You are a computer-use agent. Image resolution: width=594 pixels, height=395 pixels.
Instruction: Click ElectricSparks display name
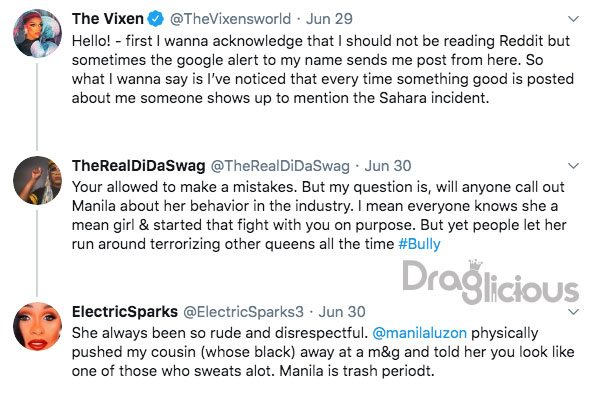[125, 312]
